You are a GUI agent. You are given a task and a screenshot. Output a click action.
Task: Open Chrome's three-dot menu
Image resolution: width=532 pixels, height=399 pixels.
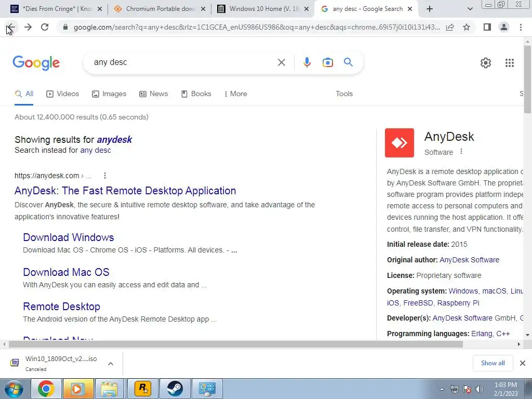521,27
